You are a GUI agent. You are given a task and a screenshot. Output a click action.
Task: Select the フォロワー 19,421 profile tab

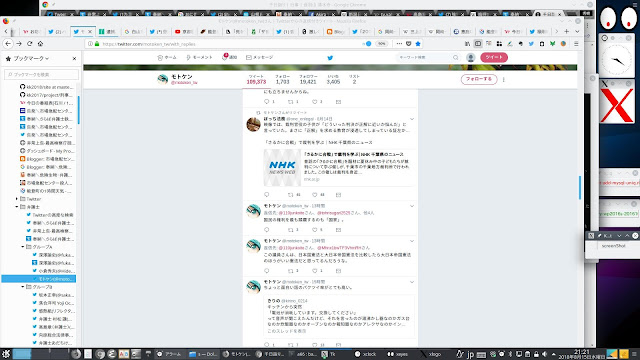[308, 79]
